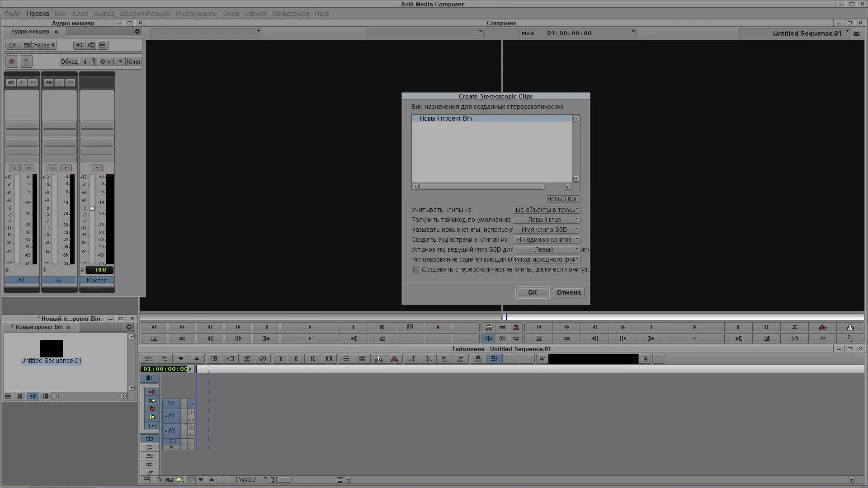Click the Отмена button in dialog

click(568, 293)
